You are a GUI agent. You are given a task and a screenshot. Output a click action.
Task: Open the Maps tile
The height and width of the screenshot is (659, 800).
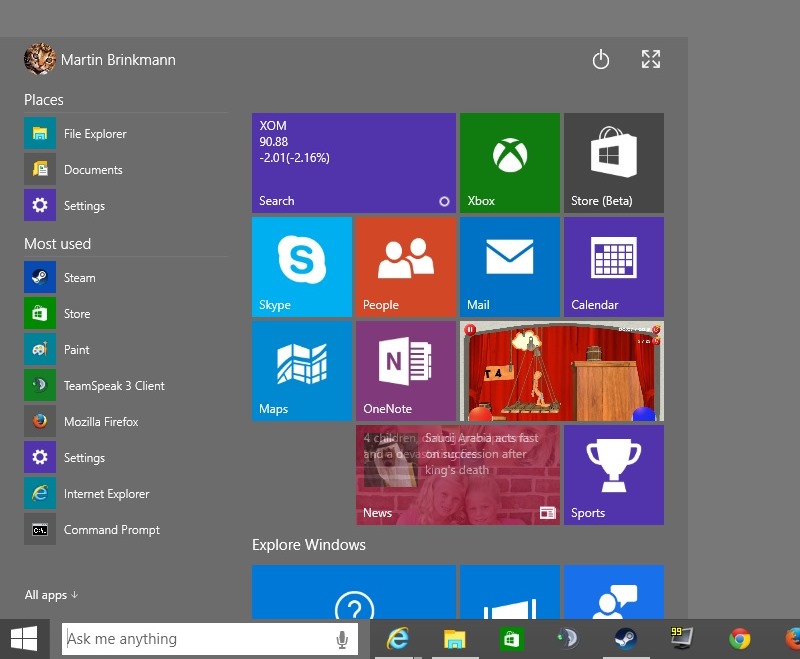pyautogui.click(x=302, y=371)
